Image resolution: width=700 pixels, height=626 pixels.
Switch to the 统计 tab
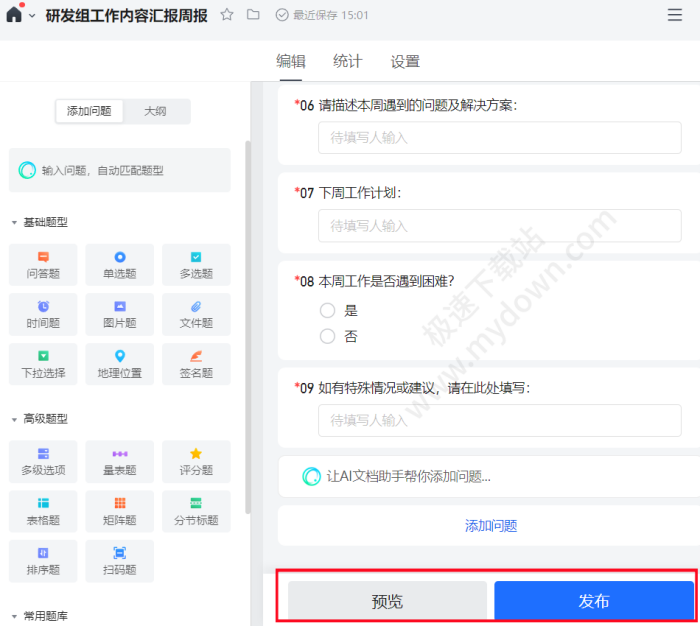[x=347, y=62]
